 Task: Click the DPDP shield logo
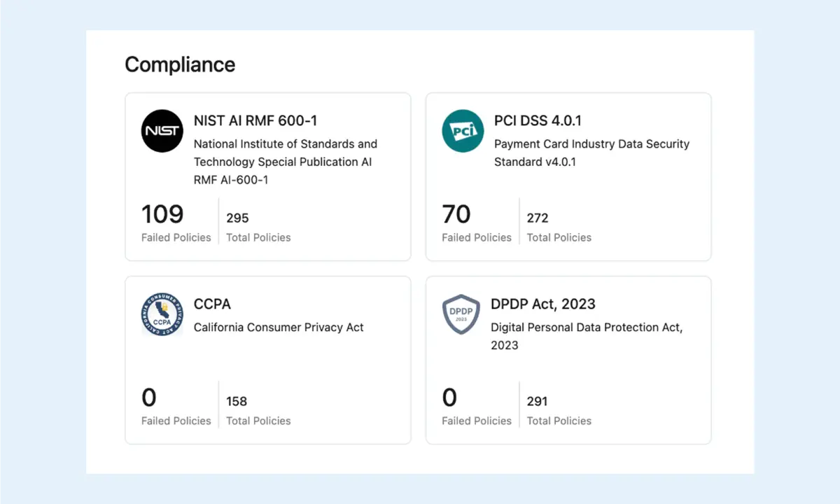coord(461,314)
